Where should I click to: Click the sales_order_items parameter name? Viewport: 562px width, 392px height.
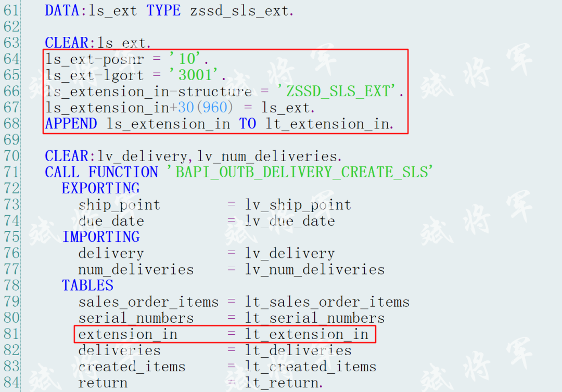[148, 302]
